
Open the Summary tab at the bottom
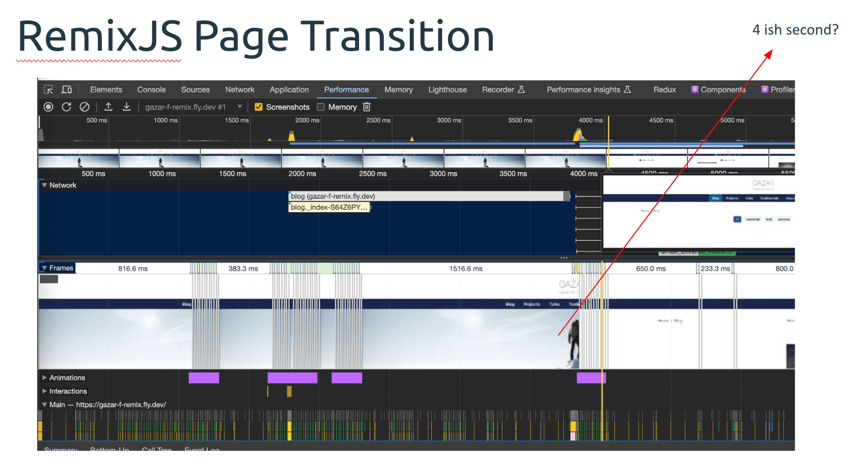61,449
